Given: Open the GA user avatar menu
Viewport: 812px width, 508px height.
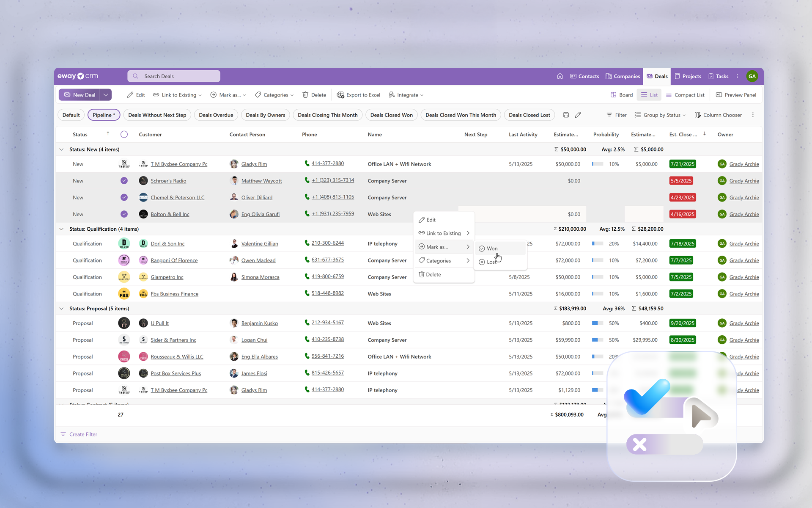Looking at the screenshot, I should tap(752, 76).
